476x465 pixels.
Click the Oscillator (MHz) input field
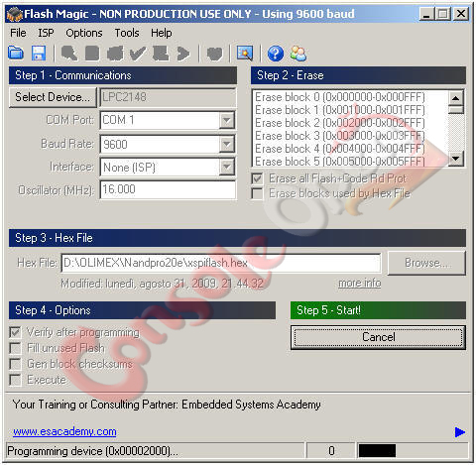[x=168, y=189]
